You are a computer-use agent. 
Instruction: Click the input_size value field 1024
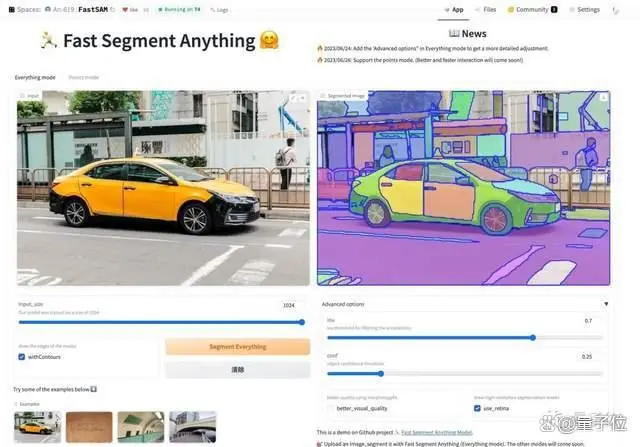tap(289, 305)
